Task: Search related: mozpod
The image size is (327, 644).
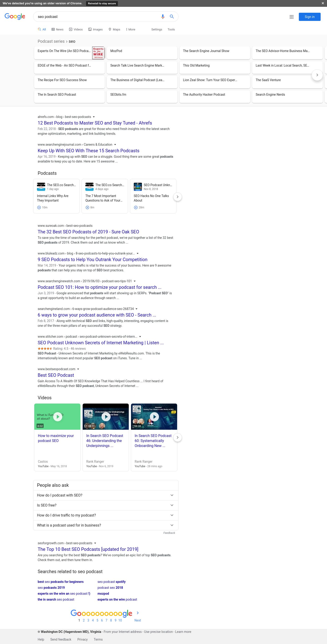Action: 103,594
